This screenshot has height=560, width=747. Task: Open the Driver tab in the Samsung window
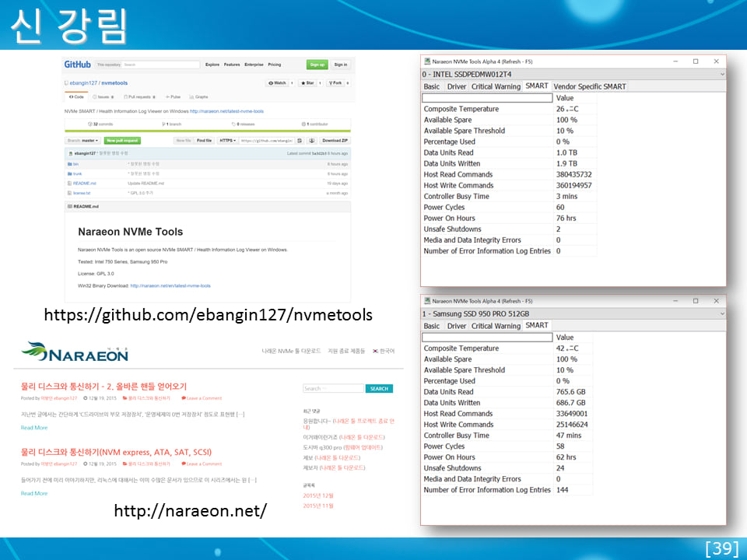[x=457, y=326]
